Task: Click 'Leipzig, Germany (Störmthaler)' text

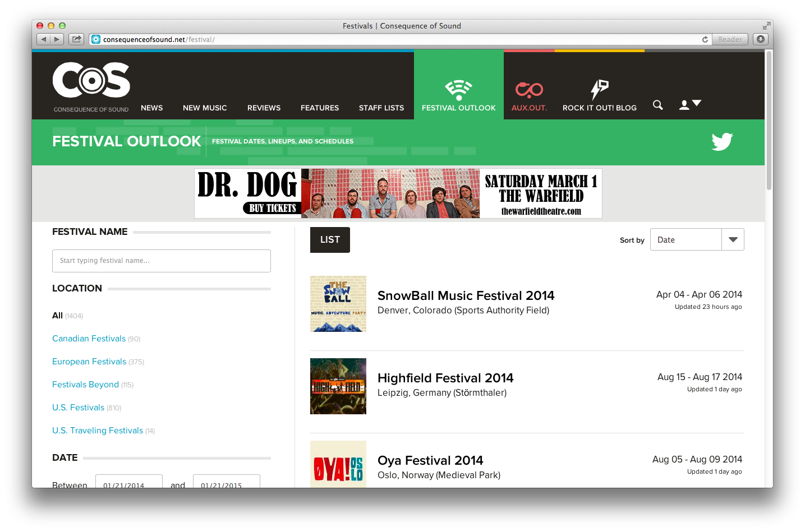Action: coord(442,392)
